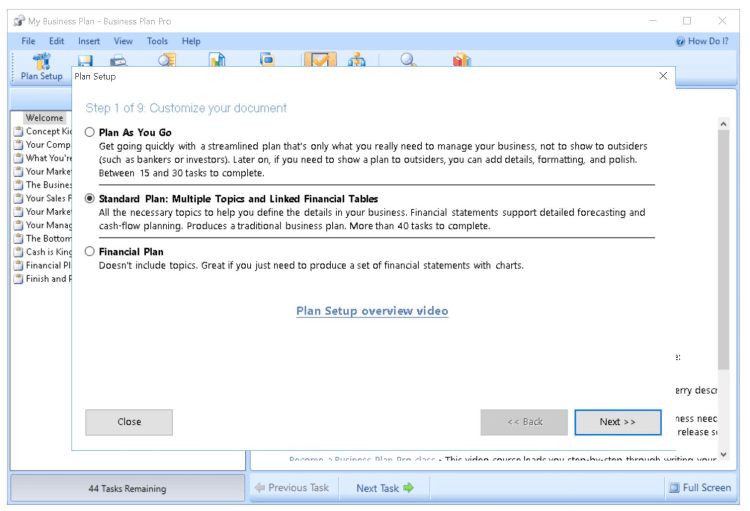Select What You're task in sidebar

[x=48, y=158]
